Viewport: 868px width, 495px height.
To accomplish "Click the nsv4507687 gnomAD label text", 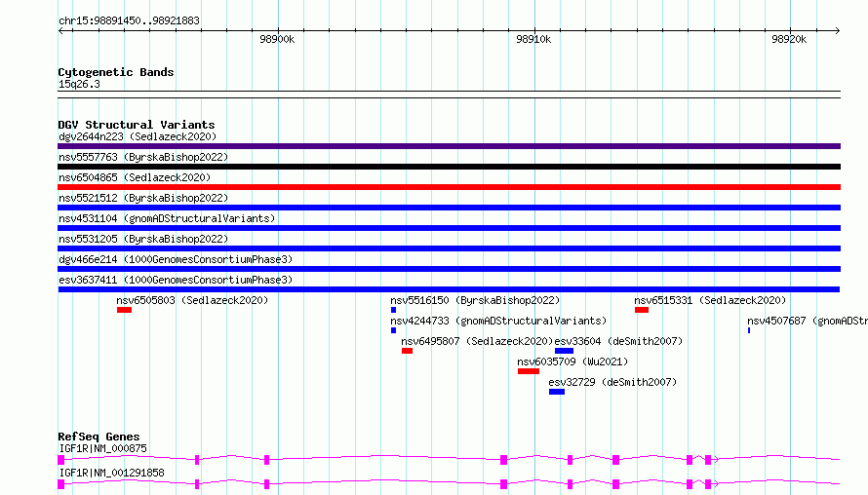I will click(x=808, y=321).
